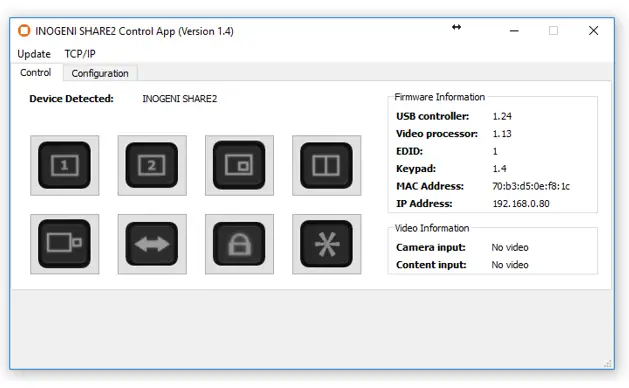Image resolution: width=629 pixels, height=388 pixels.
Task: Click the Content input No video status
Action: (x=510, y=265)
